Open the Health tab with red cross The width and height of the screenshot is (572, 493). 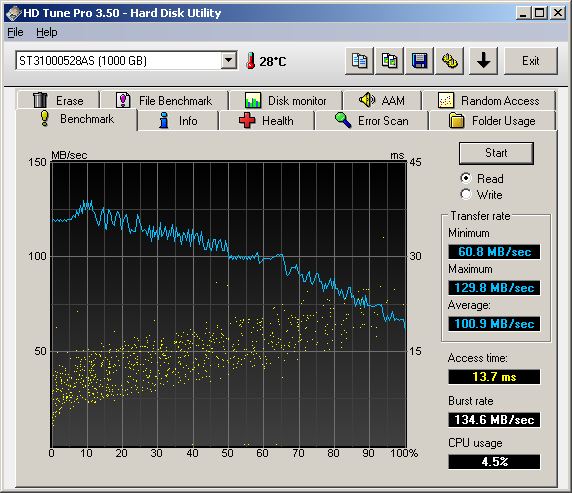[x=267, y=121]
